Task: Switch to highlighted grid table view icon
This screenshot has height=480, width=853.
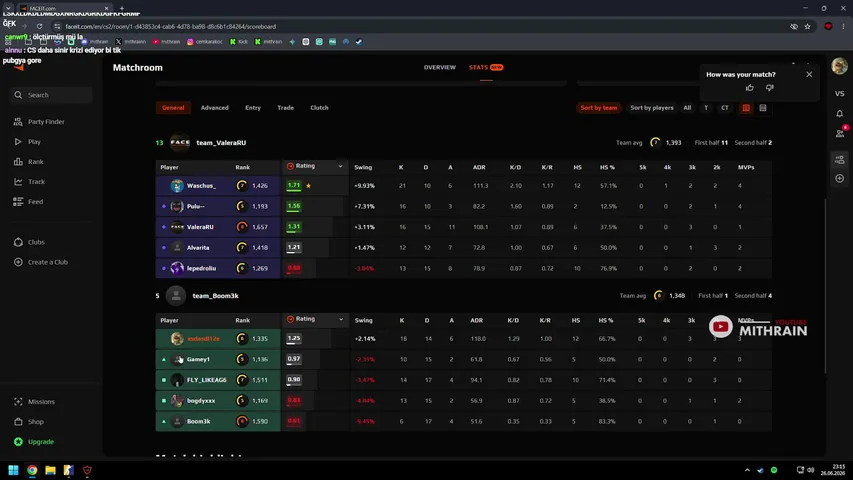Action: tap(746, 108)
